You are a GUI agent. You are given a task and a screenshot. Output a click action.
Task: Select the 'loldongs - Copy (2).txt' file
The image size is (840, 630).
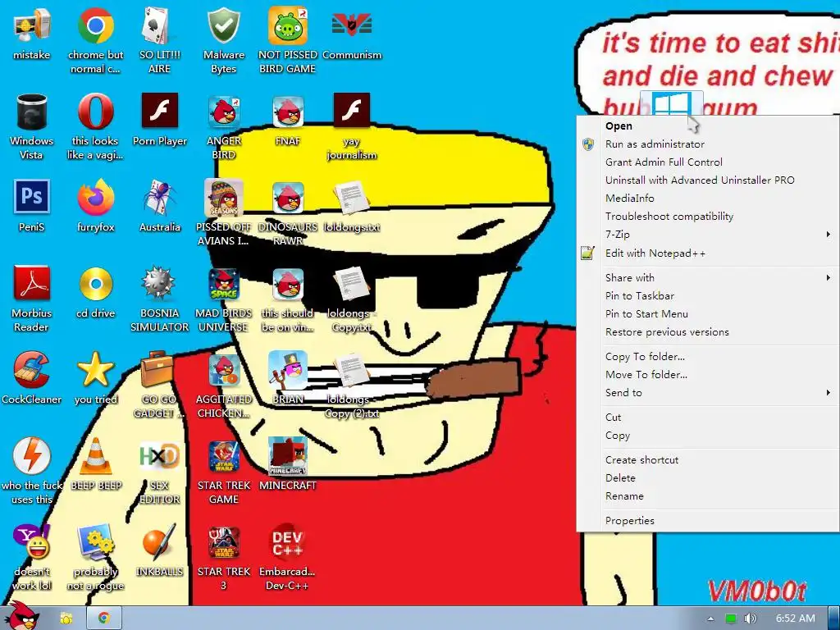(x=351, y=370)
